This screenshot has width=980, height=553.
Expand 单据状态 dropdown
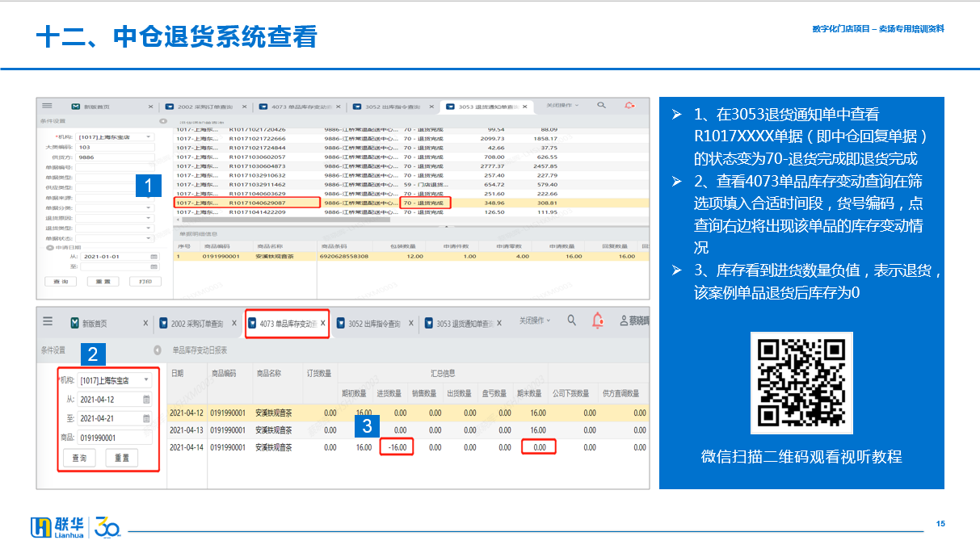149,238
